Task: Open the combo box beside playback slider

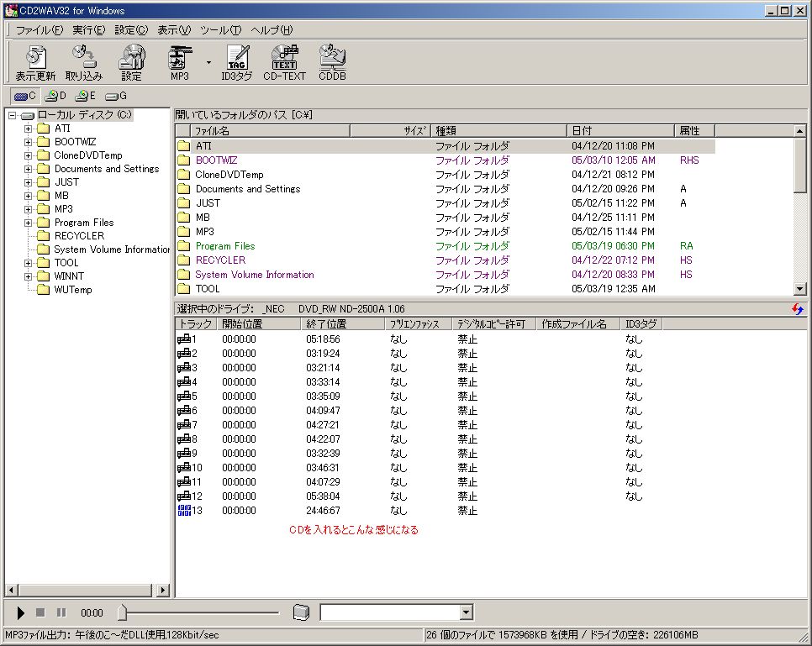Action: tap(467, 613)
